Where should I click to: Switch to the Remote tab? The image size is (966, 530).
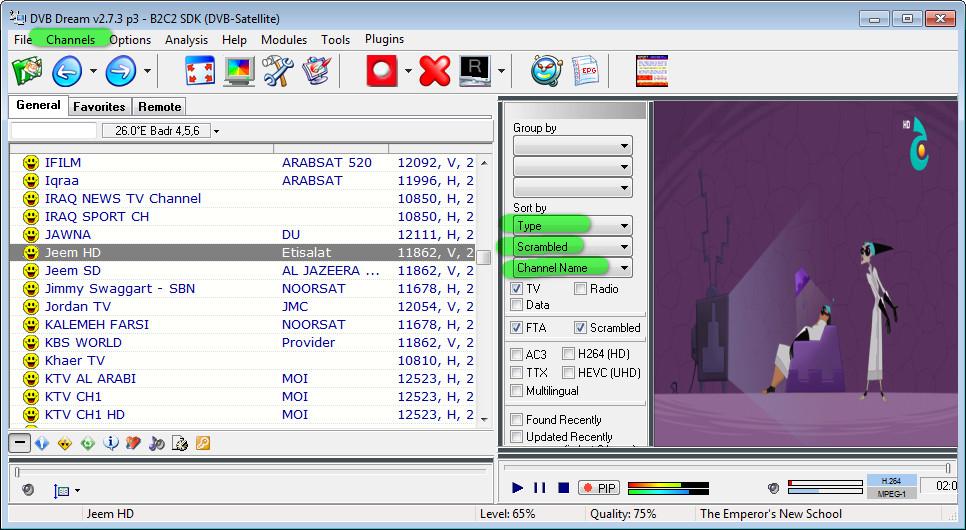coord(160,107)
